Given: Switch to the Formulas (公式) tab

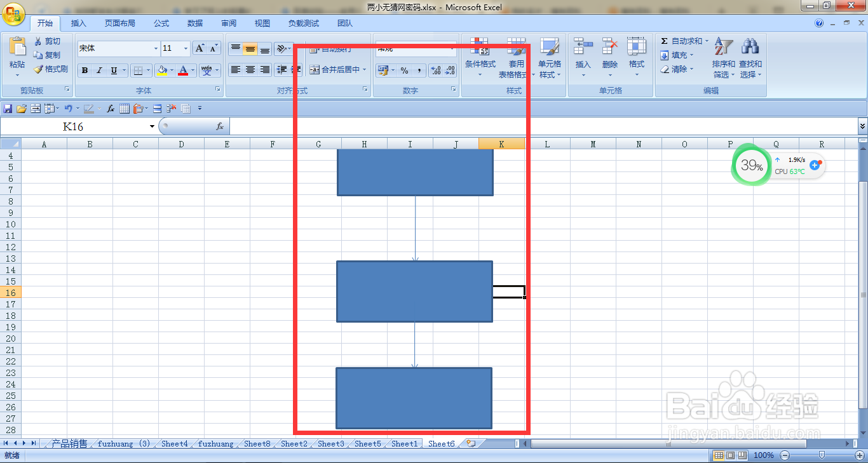Looking at the screenshot, I should 161,23.
